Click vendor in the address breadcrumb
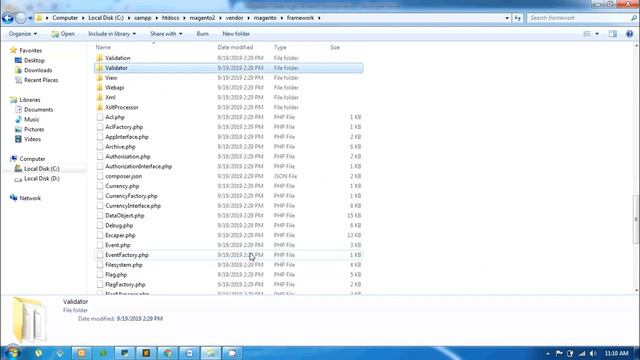This screenshot has height=360, width=640. pos(234,18)
